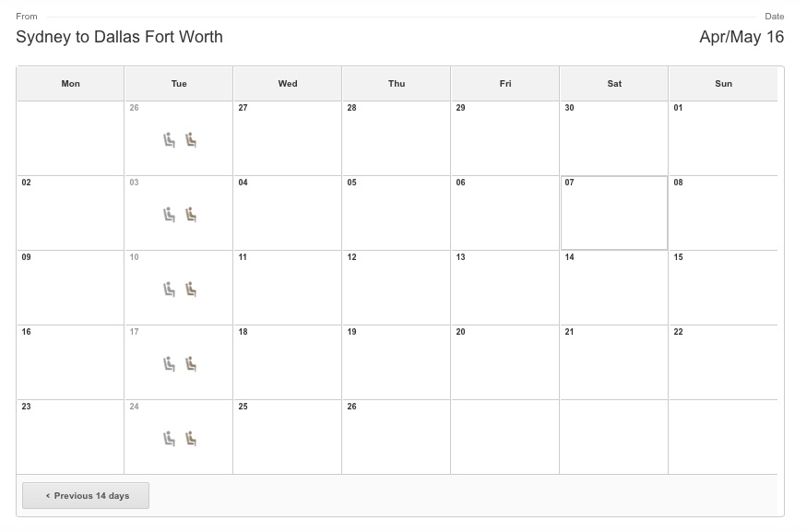This screenshot has width=807, height=532.
Task: Select Thursday 26 calendar cell
Action: pyautogui.click(x=396, y=437)
